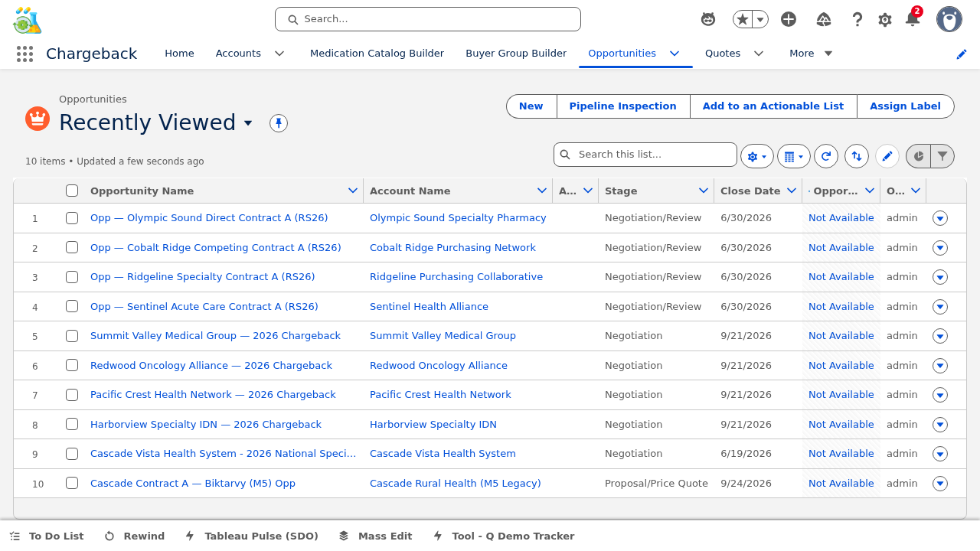The height and width of the screenshot is (551, 980).
Task: Toggle the select-all rows checkbox
Action: coord(72,191)
